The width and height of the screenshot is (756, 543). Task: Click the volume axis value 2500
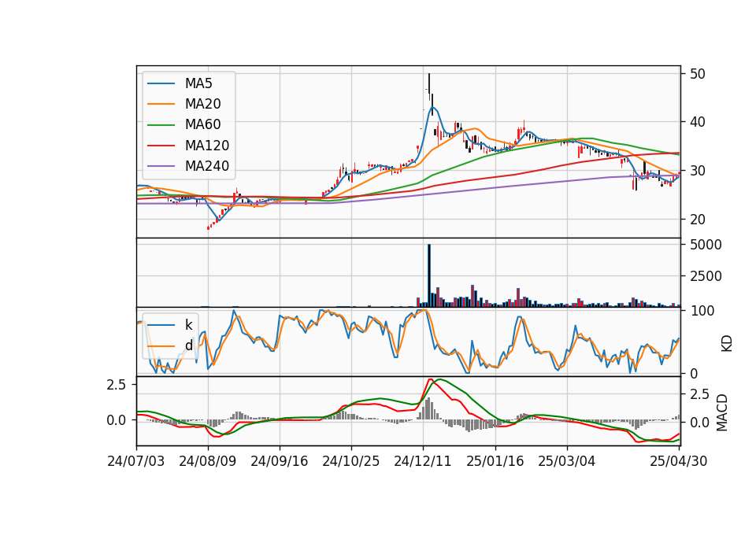706,276
